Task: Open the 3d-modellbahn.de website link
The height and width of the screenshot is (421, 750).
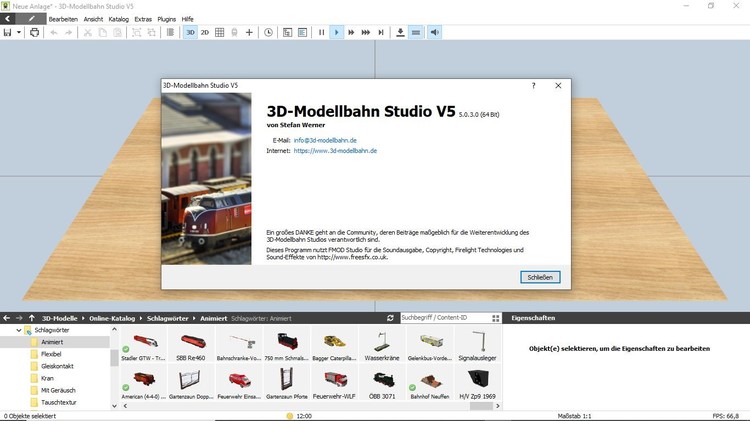Action: (335, 151)
